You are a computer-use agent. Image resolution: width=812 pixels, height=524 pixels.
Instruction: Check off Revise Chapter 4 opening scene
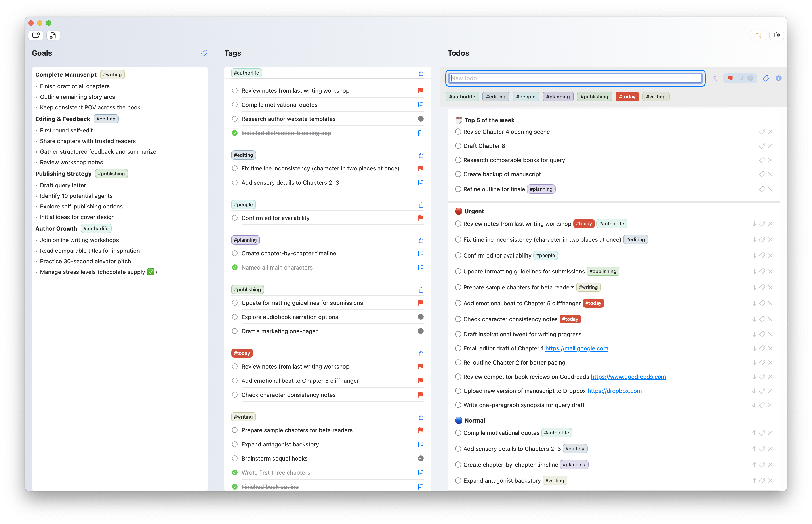(x=458, y=132)
